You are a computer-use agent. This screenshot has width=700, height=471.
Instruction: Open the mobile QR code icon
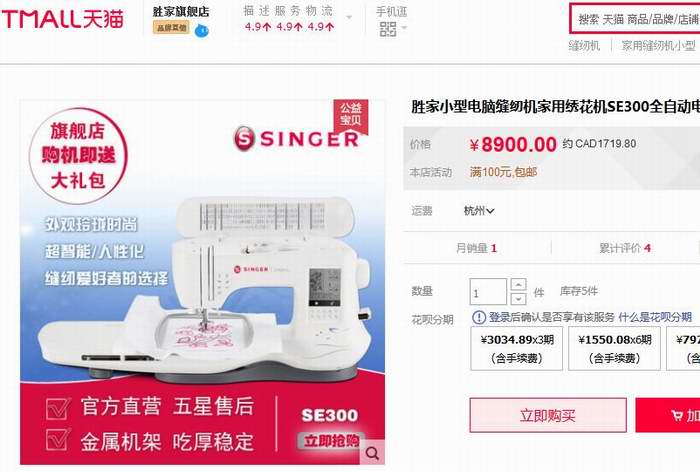[388, 30]
